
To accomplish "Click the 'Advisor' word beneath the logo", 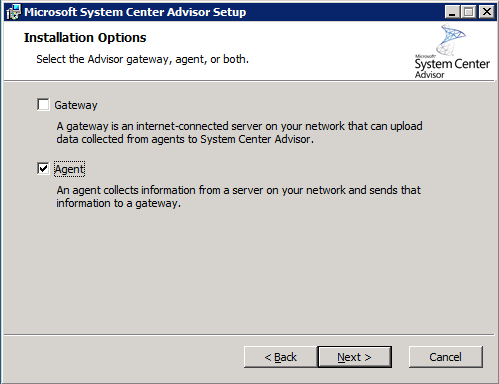I will [x=429, y=75].
